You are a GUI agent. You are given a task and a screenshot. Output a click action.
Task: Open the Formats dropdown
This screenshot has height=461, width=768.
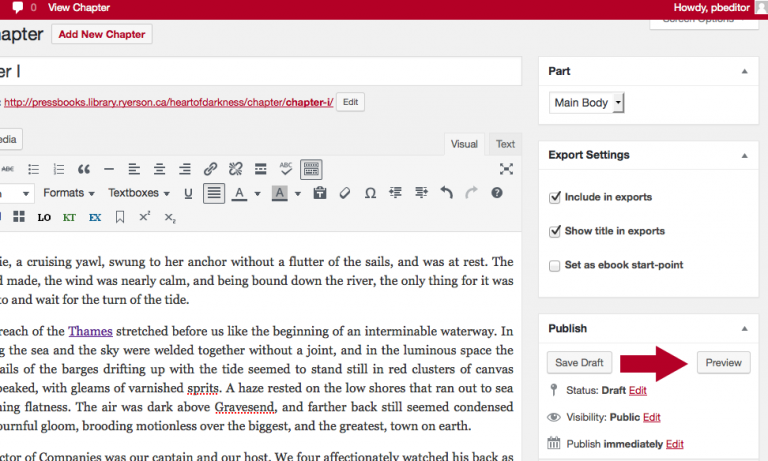(69, 193)
